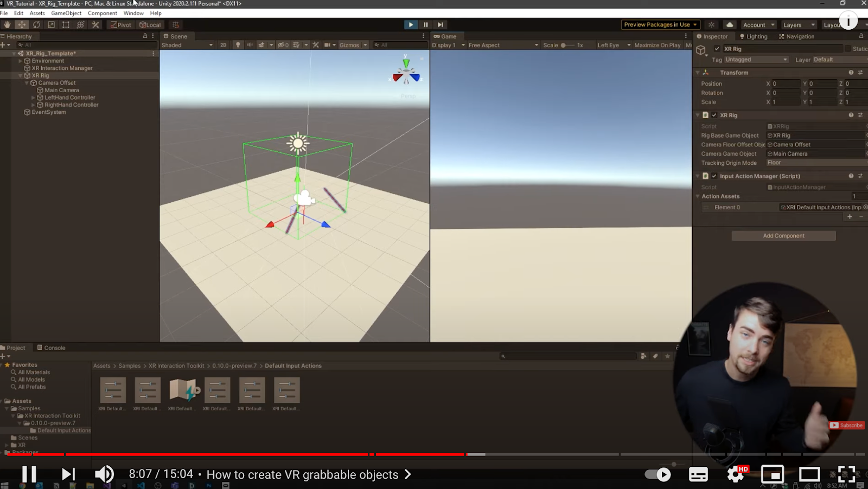Click the Unity Step button
Viewport: 868px width, 489px height.
441,25
